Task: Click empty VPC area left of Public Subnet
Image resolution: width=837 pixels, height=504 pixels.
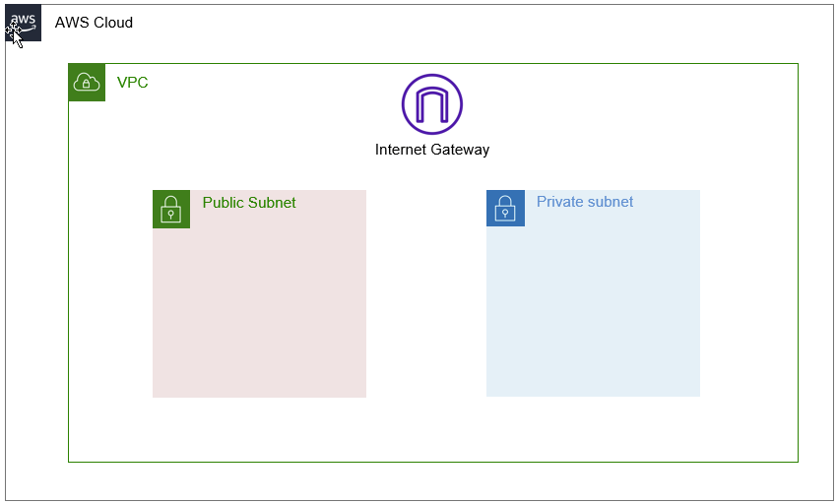Action: [x=110, y=293]
